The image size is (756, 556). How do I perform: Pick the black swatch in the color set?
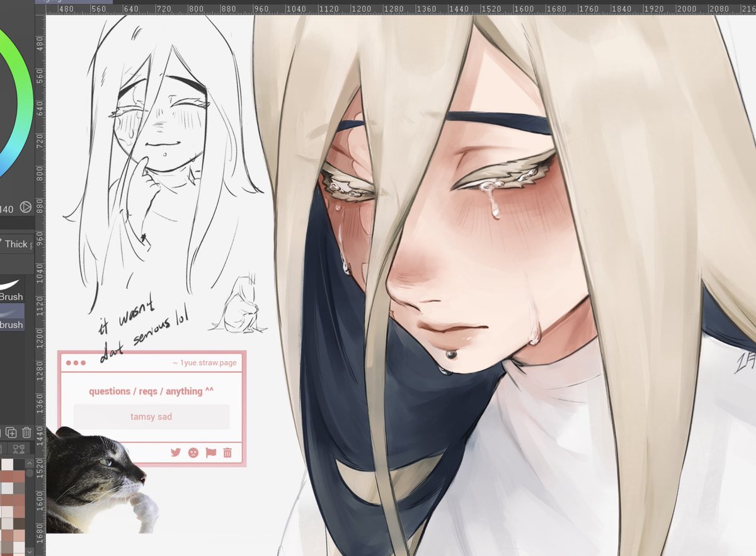click(19, 464)
